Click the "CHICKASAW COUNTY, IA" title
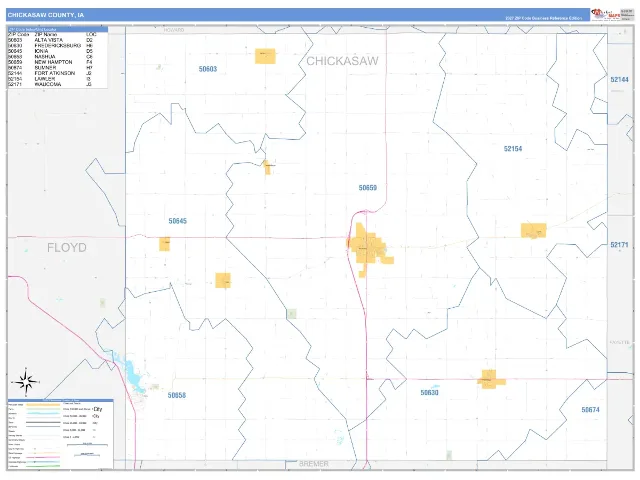Viewport: 640px width, 480px height. [x=46, y=15]
